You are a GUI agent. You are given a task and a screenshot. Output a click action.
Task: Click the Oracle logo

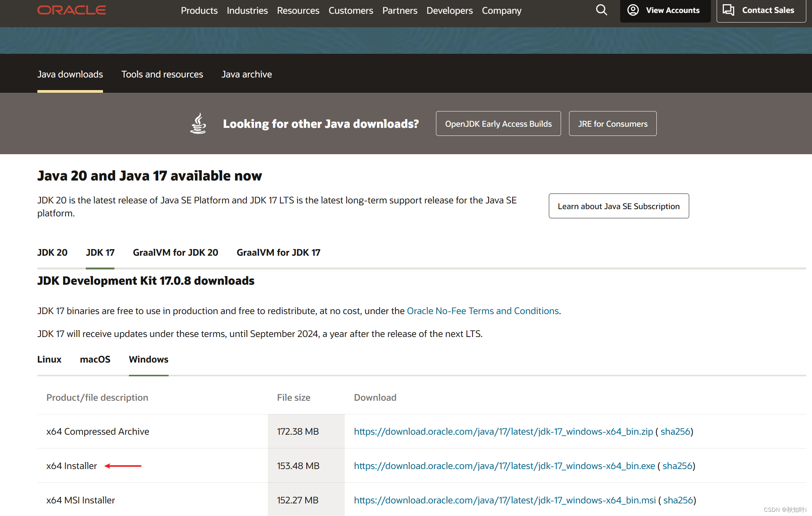(x=72, y=10)
